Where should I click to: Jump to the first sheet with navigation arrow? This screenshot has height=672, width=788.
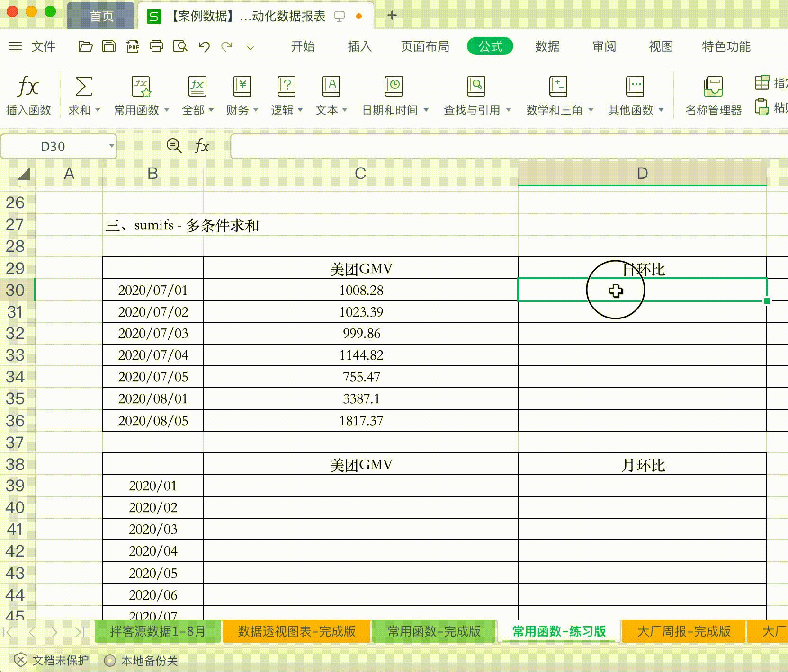point(8,632)
